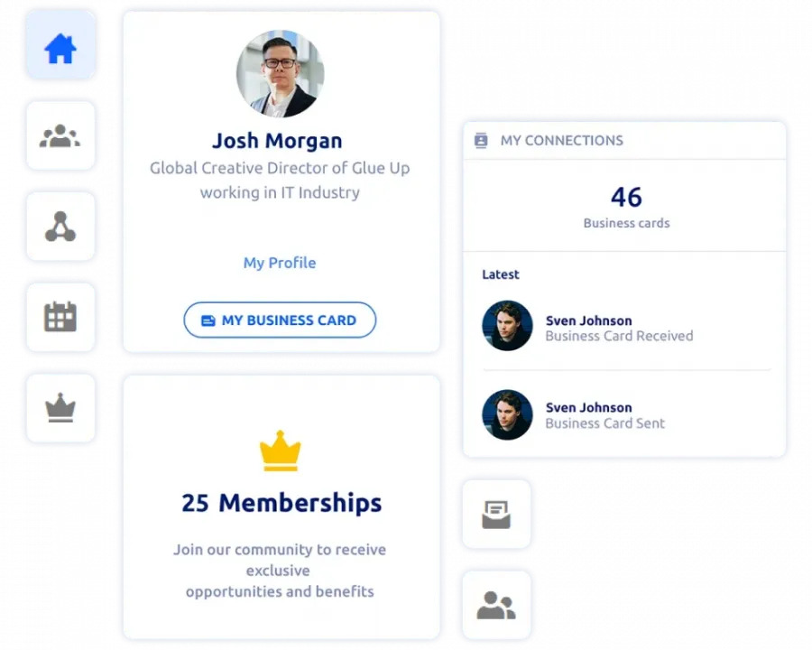Click the 25 Memberships heading
The image size is (812, 650).
click(281, 503)
